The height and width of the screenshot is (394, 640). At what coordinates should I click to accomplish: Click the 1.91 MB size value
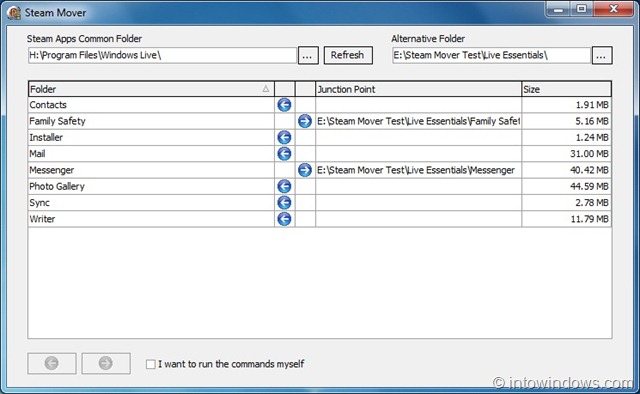point(592,105)
